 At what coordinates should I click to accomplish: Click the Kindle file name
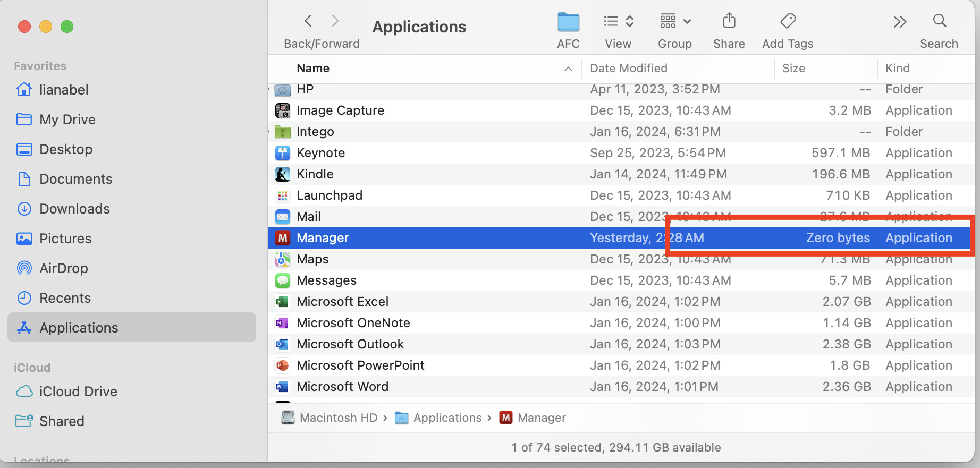315,174
